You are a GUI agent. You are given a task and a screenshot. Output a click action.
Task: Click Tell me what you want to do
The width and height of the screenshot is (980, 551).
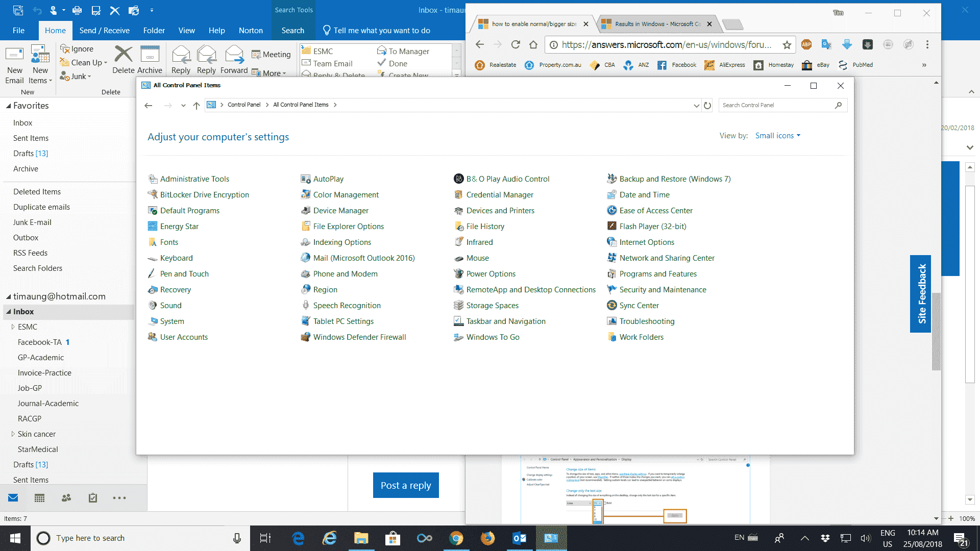(377, 31)
